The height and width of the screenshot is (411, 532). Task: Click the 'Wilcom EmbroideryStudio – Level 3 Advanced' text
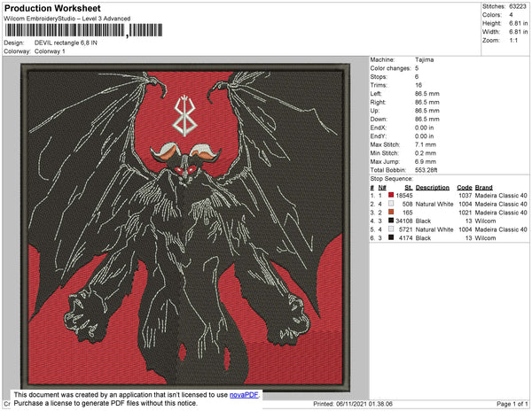coord(66,19)
